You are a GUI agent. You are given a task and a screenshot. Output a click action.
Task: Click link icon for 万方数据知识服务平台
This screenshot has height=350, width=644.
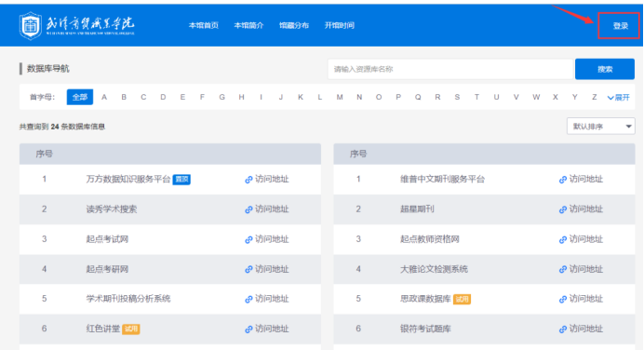point(248,180)
